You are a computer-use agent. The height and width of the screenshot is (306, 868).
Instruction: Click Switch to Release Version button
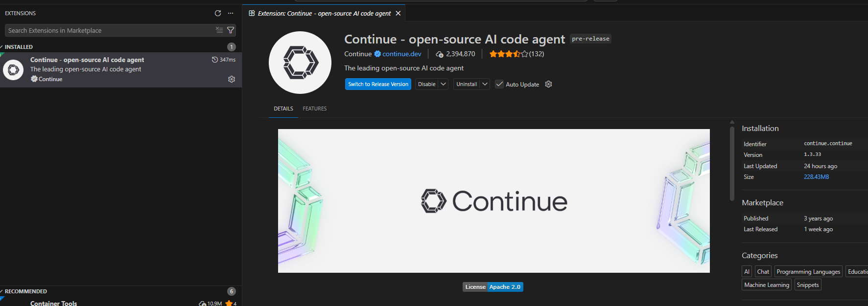coord(378,84)
